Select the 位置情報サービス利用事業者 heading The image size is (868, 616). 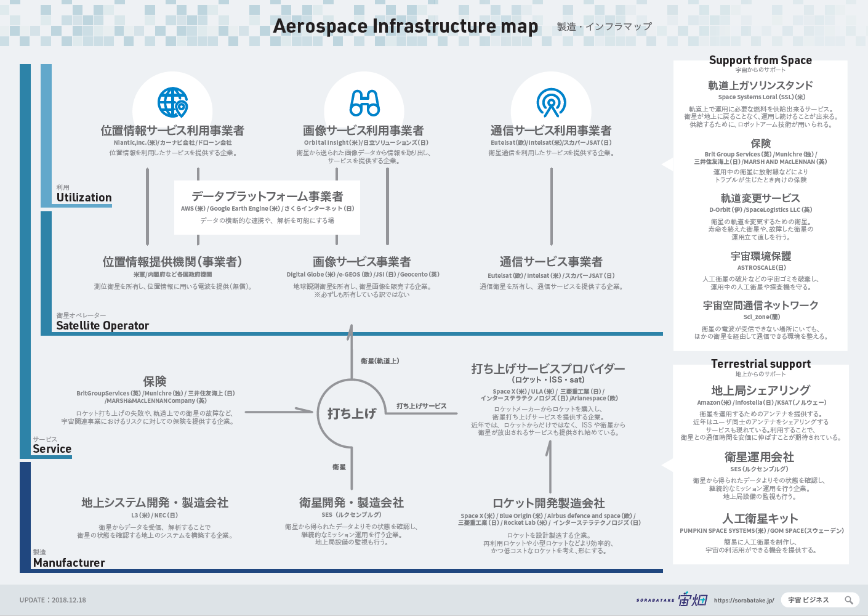pyautogui.click(x=172, y=131)
